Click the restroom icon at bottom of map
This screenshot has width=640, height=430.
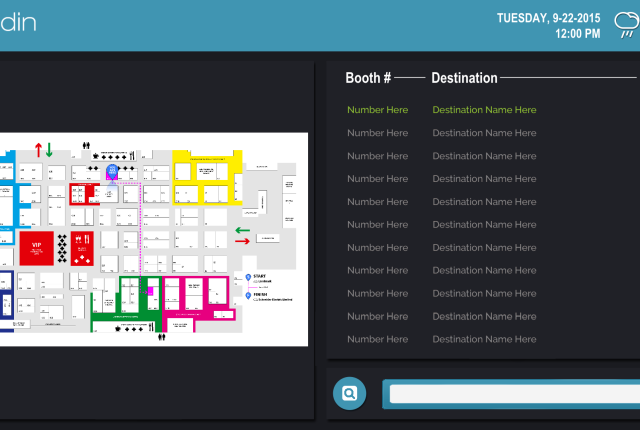pyautogui.click(x=161, y=336)
